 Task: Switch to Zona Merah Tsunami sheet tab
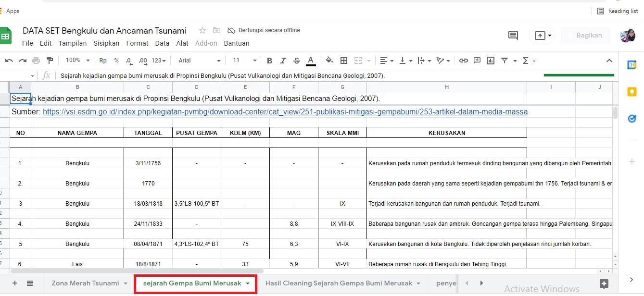click(x=85, y=283)
